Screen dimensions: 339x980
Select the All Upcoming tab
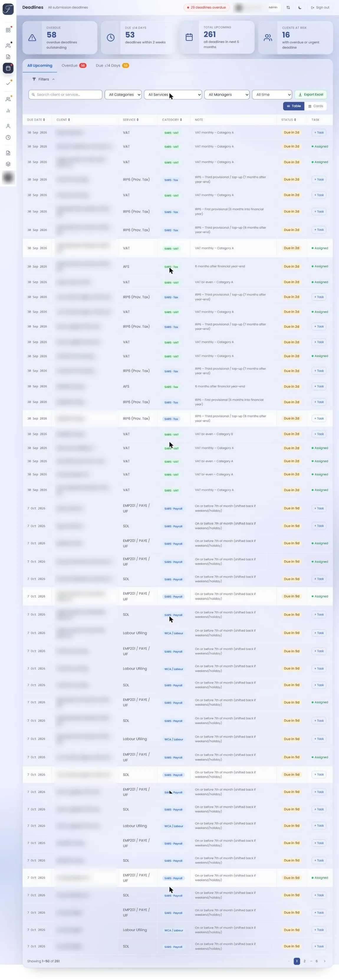[40, 65]
